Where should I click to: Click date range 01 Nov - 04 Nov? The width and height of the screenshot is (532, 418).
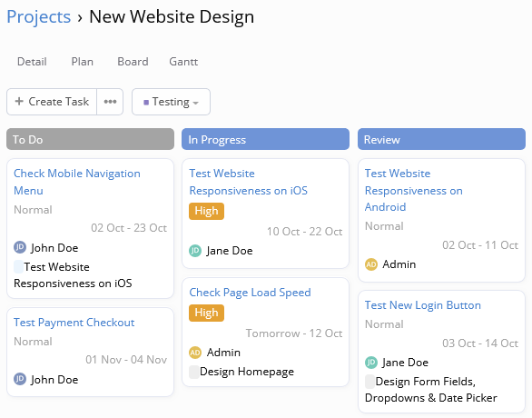tap(126, 360)
